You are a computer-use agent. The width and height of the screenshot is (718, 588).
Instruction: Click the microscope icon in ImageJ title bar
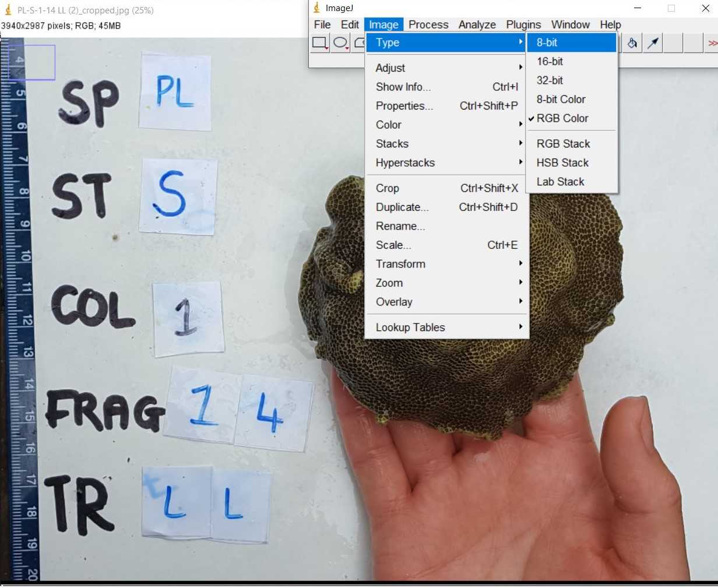point(316,8)
